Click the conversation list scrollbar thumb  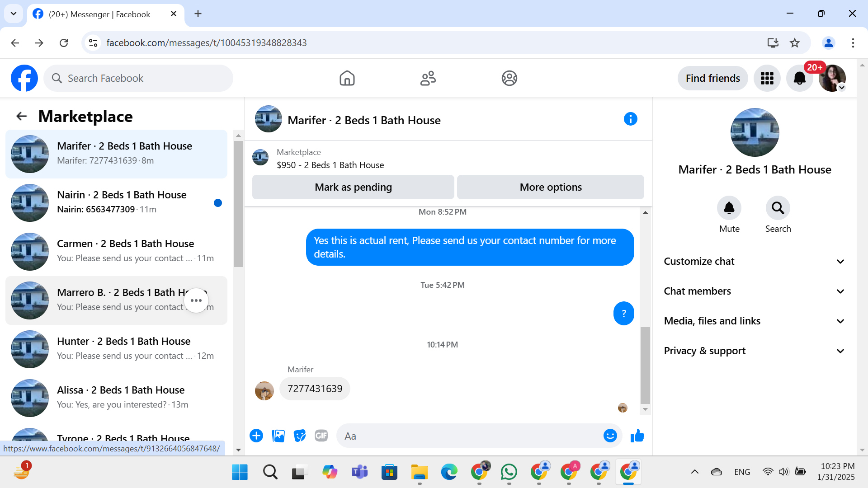click(238, 203)
